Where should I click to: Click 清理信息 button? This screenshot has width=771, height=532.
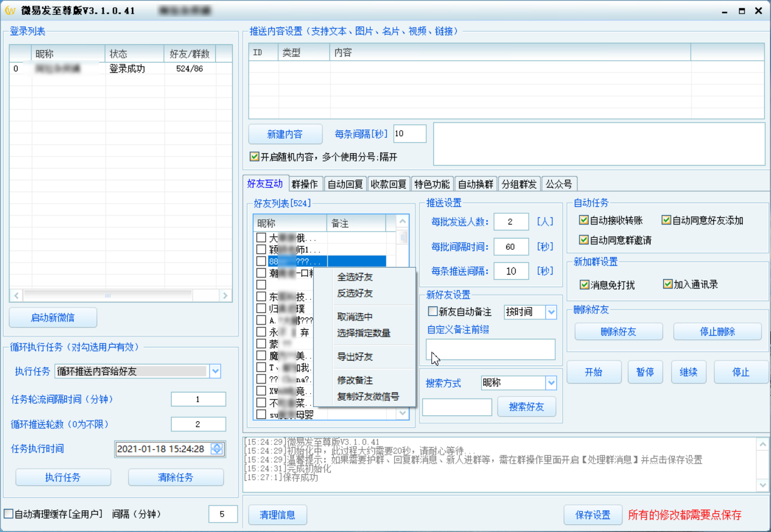pyautogui.click(x=278, y=515)
